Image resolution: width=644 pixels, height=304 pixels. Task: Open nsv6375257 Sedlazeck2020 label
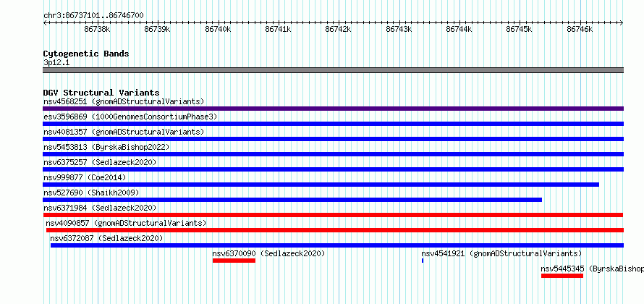pyautogui.click(x=100, y=162)
